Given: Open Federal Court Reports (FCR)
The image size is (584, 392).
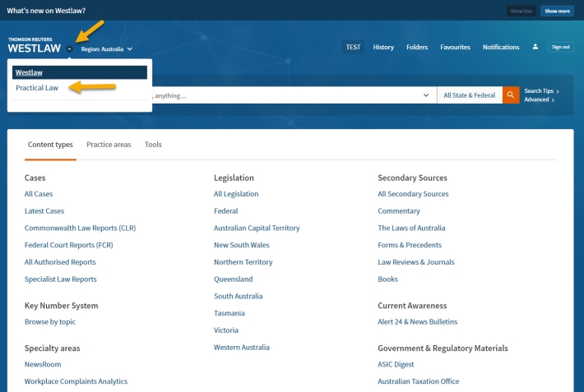Looking at the screenshot, I should coord(68,246).
